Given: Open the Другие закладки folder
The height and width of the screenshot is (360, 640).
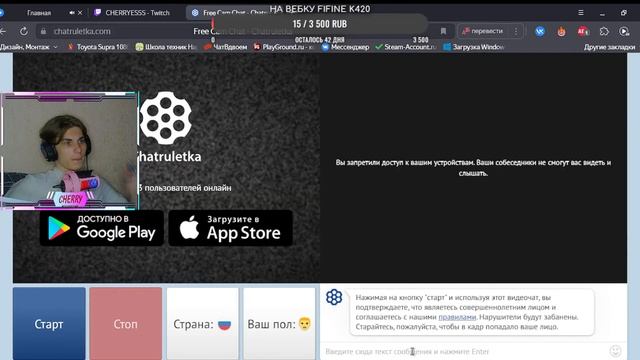Looking at the screenshot, I should 609,47.
